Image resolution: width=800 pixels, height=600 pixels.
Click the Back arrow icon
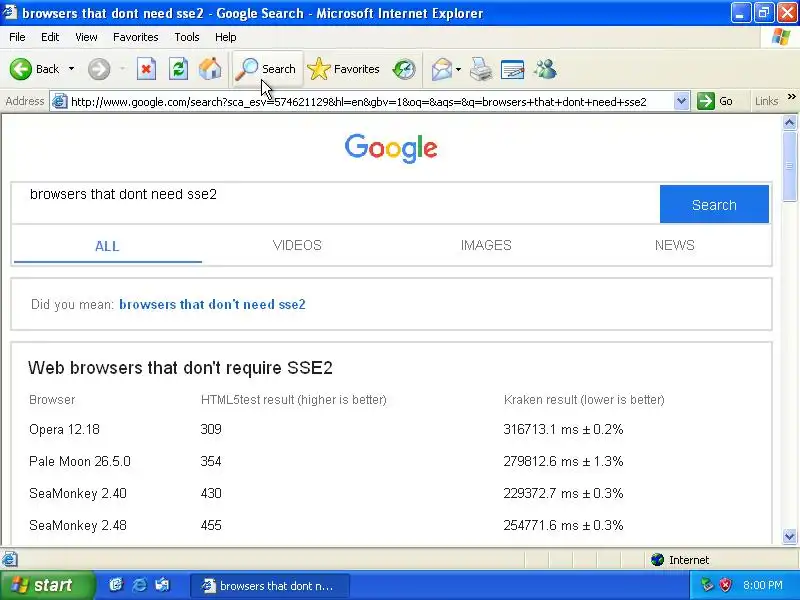(x=21, y=69)
